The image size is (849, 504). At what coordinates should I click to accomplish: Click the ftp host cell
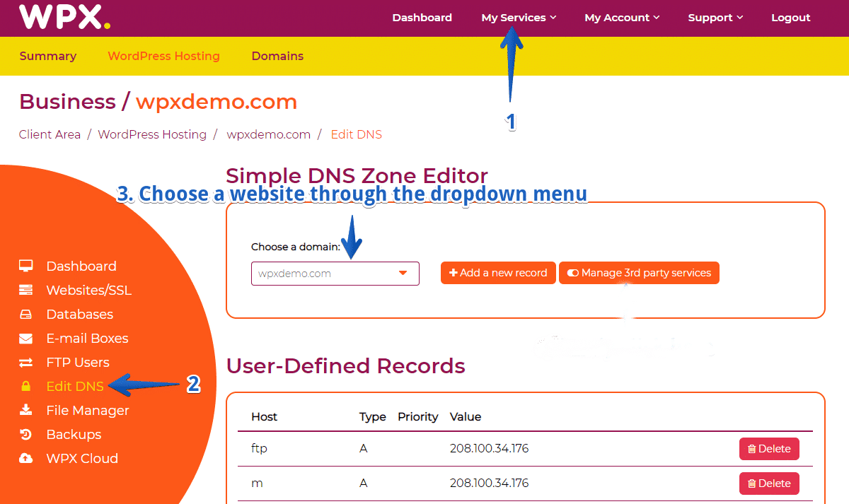[259, 449]
